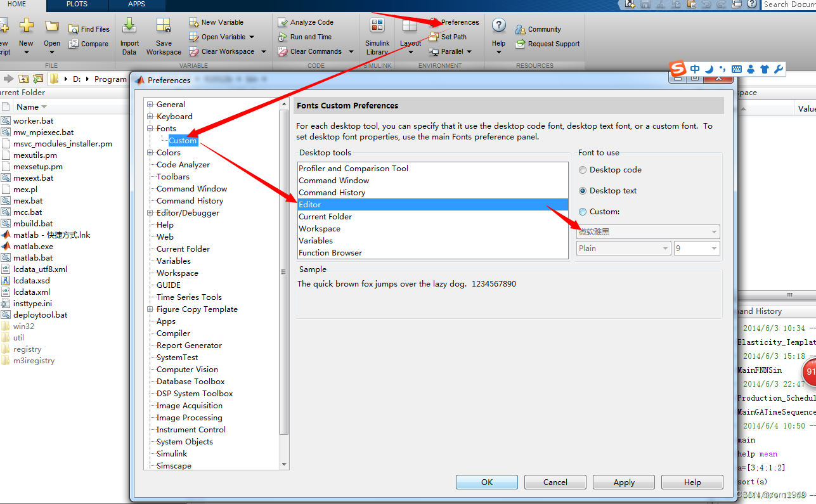The height and width of the screenshot is (504, 816).
Task: Click the Cancel button
Action: [x=555, y=482]
